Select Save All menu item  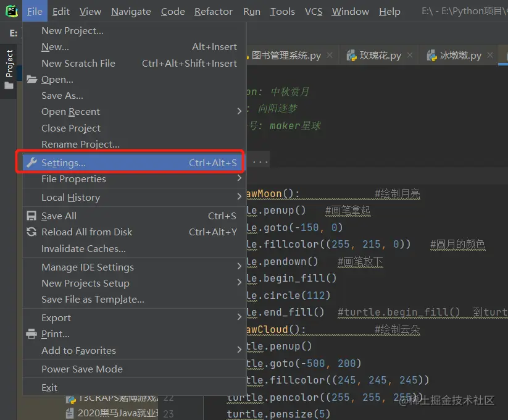[x=134, y=216]
